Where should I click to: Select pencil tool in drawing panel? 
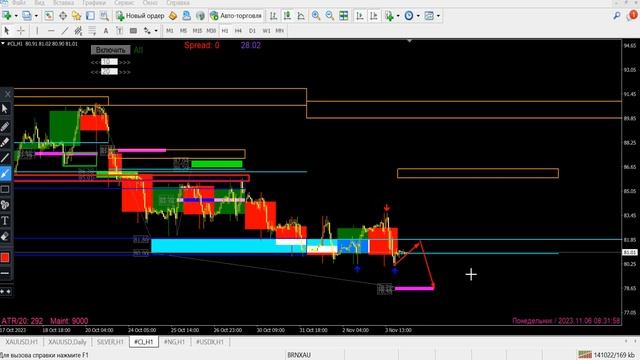click(x=5, y=127)
